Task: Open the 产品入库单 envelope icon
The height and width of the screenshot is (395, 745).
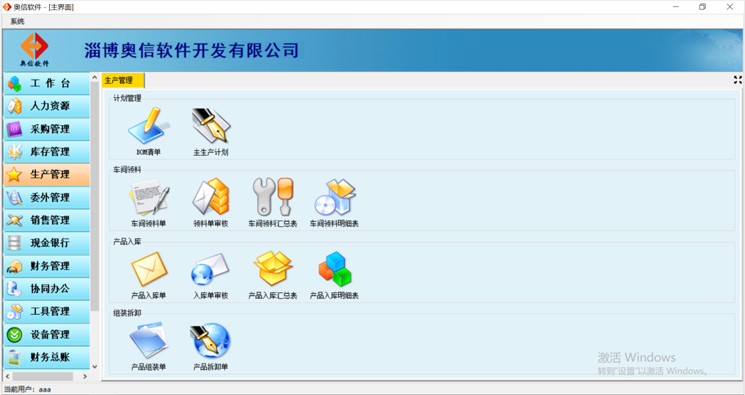Action: [149, 269]
